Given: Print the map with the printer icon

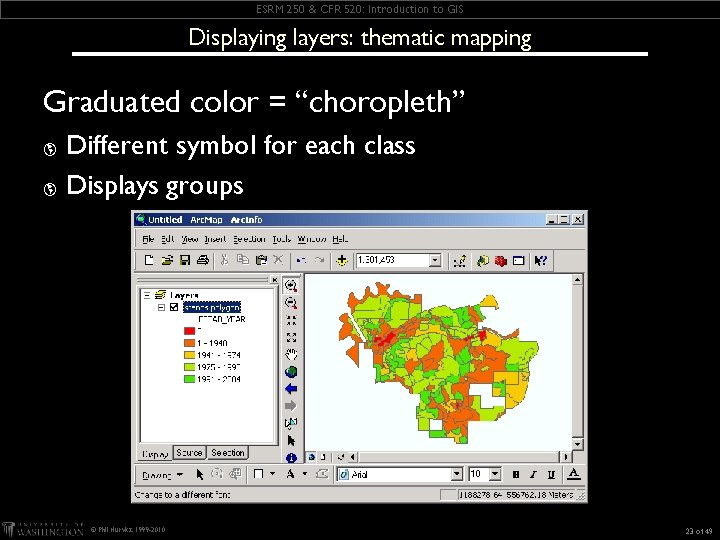Looking at the screenshot, I should [203, 260].
